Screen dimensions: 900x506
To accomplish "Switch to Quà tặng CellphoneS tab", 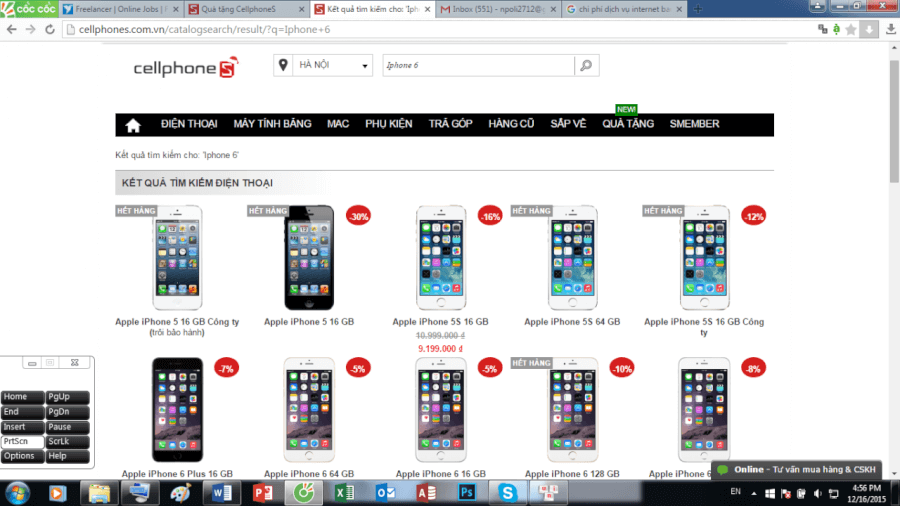I will pyautogui.click(x=247, y=9).
